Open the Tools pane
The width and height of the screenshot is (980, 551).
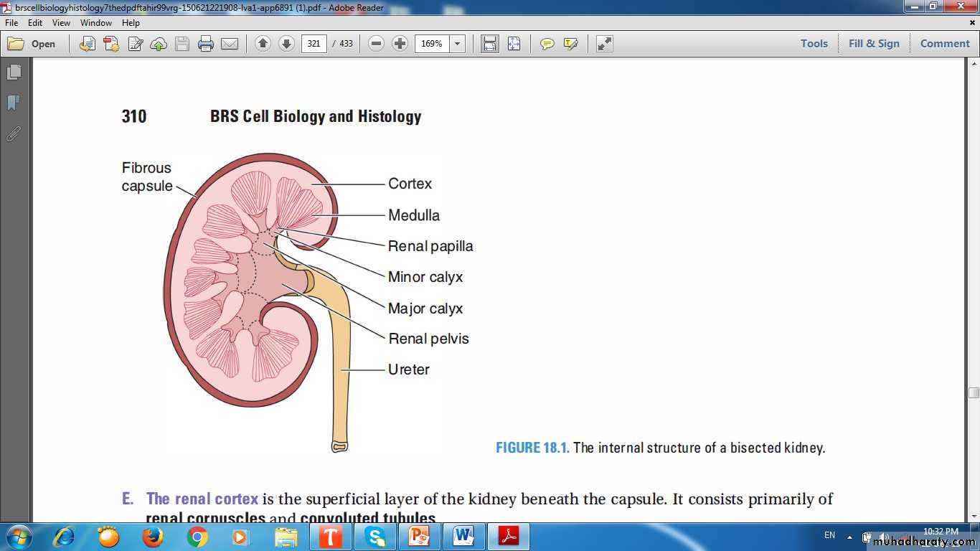pos(814,44)
